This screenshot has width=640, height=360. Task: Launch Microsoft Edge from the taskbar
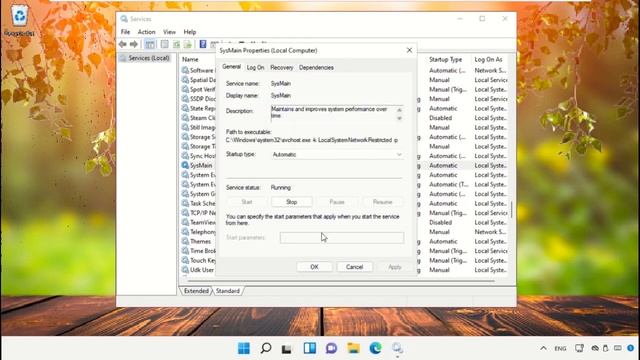(376, 348)
